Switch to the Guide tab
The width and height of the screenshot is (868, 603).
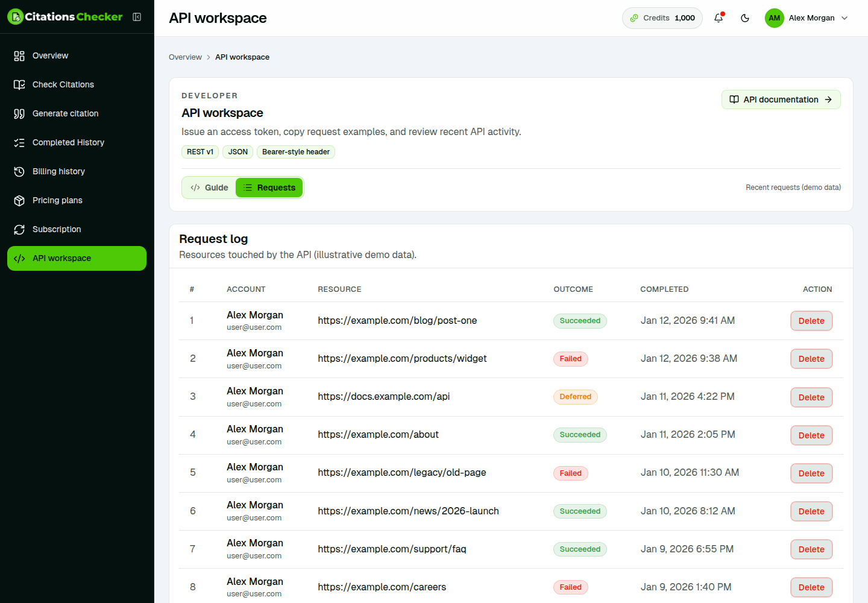pyautogui.click(x=209, y=188)
